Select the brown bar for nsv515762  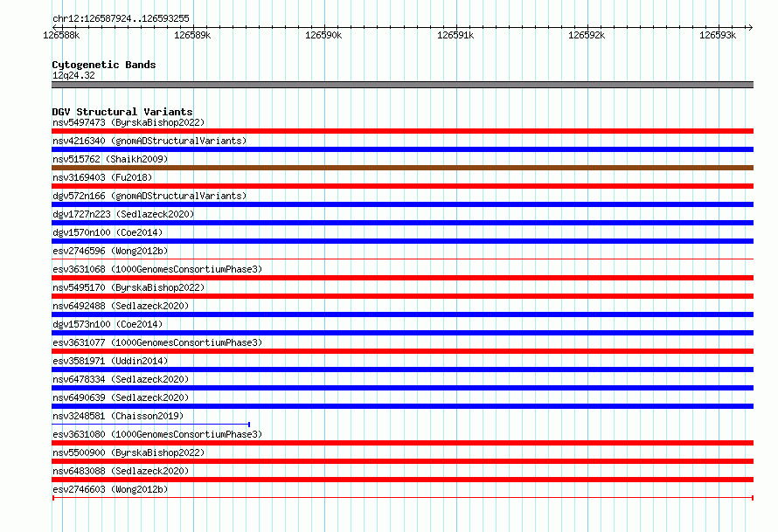click(402, 168)
